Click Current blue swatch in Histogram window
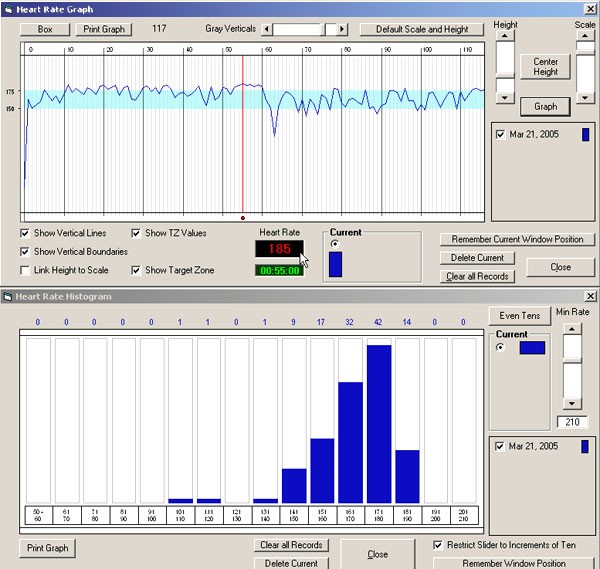600x569 pixels. tap(532, 347)
